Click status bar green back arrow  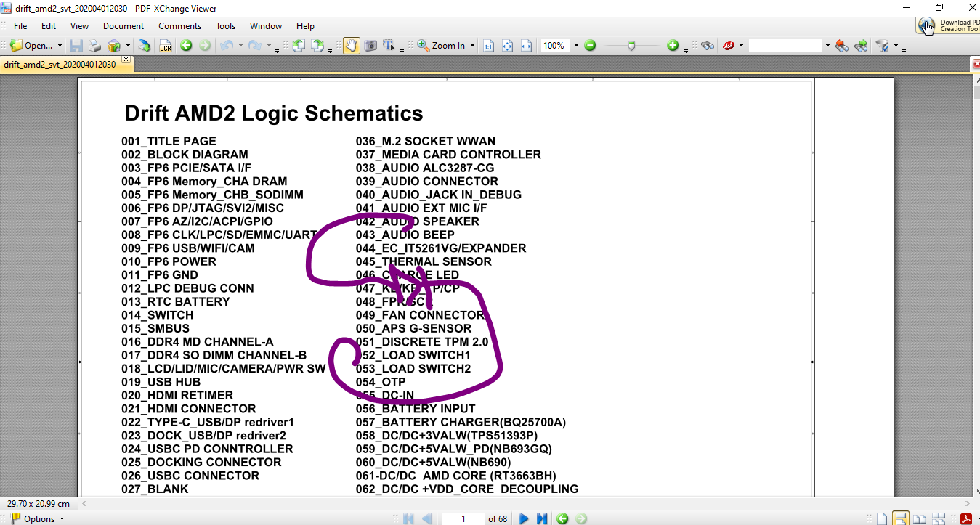(x=562, y=518)
